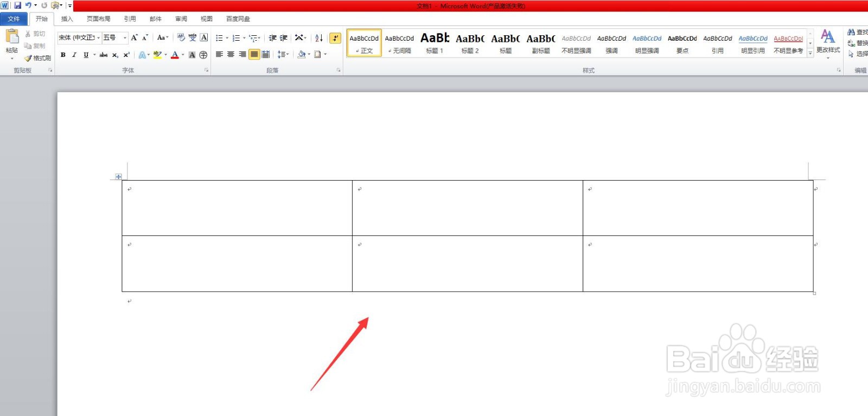This screenshot has width=868, height=416.
Task: Click the first table cell
Action: (x=237, y=208)
